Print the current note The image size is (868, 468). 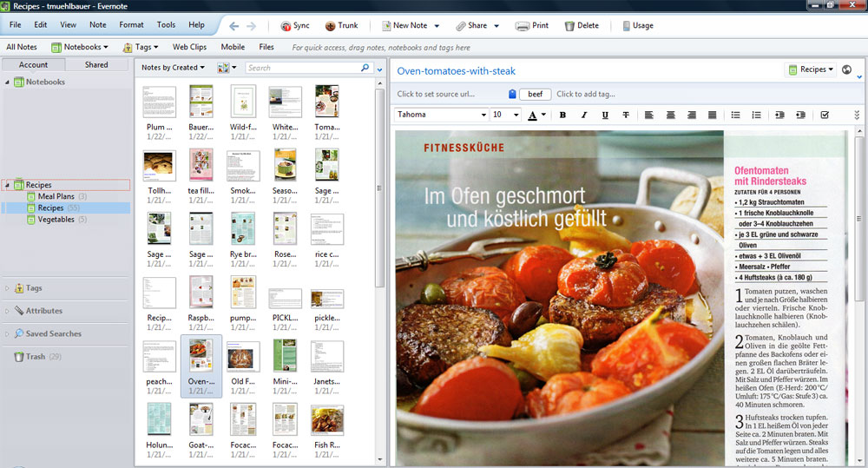click(x=531, y=25)
